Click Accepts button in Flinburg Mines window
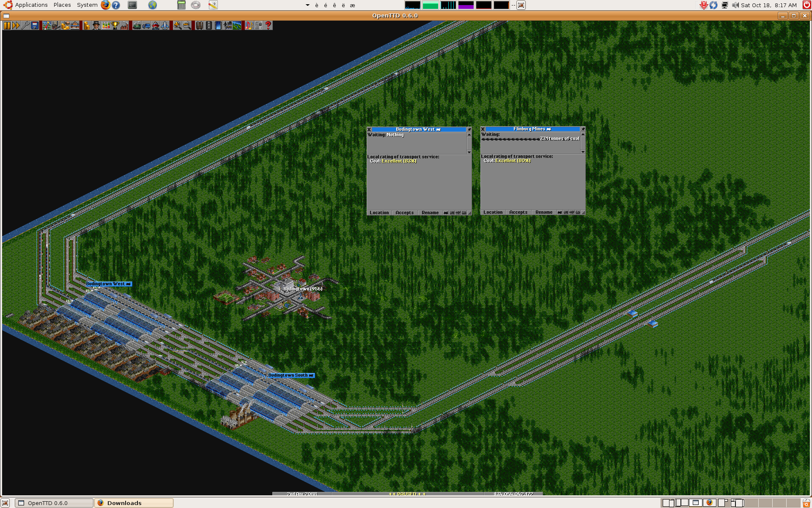Screen dimensions: 812x508 coord(518,212)
